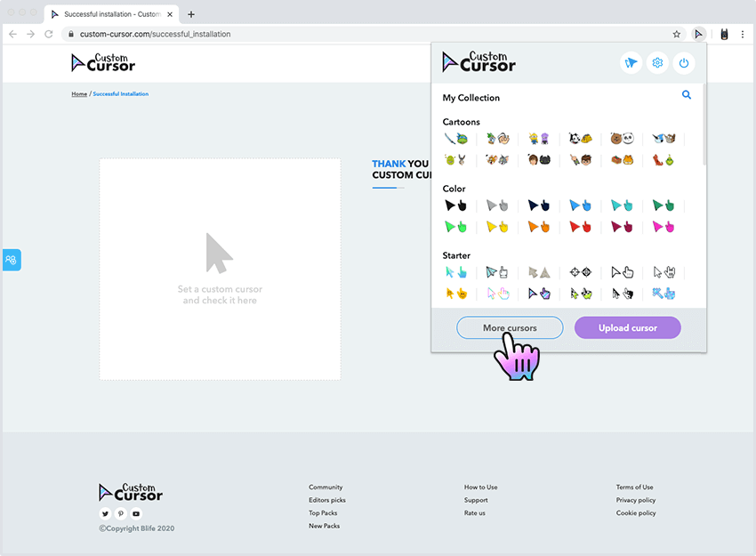Viewport: 756px width, 556px height.
Task: Select the black color cursor
Action: 455,205
